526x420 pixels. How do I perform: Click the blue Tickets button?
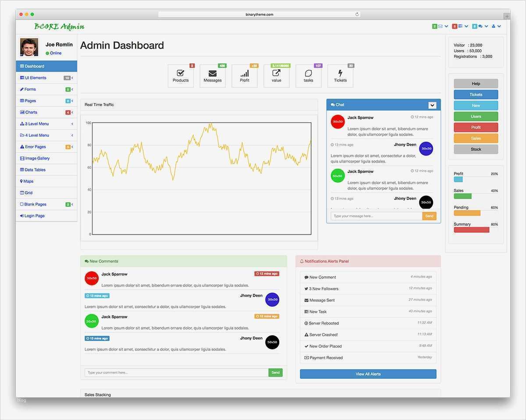click(x=476, y=95)
